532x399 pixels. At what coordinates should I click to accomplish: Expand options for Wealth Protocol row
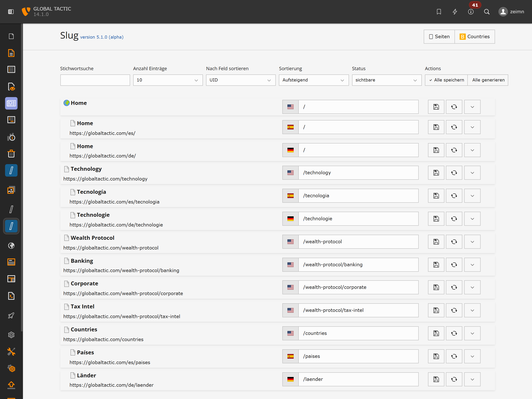[x=472, y=242]
